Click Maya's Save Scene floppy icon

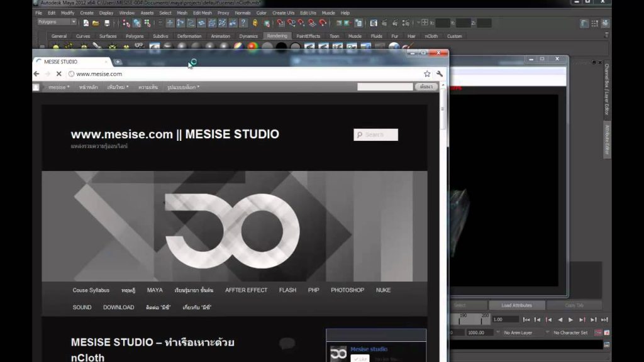pos(107,23)
